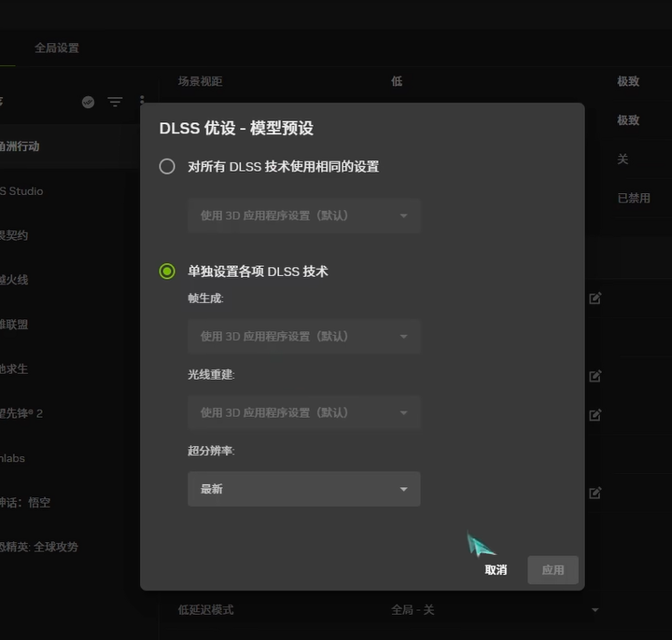
Task: Expand the 低延迟模式 dropdown arrow
Action: [595, 609]
